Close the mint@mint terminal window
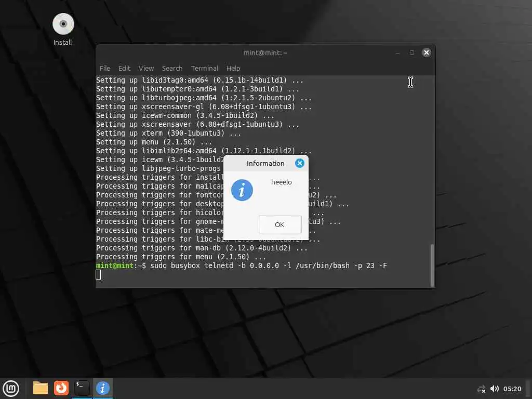532x399 pixels. pos(427,52)
